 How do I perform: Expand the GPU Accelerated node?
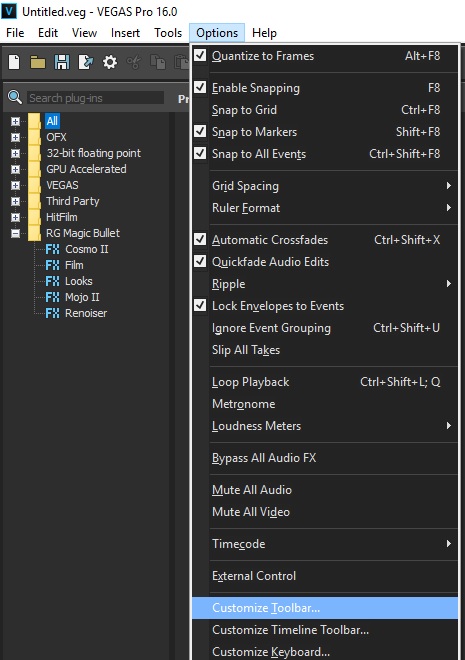(16, 169)
